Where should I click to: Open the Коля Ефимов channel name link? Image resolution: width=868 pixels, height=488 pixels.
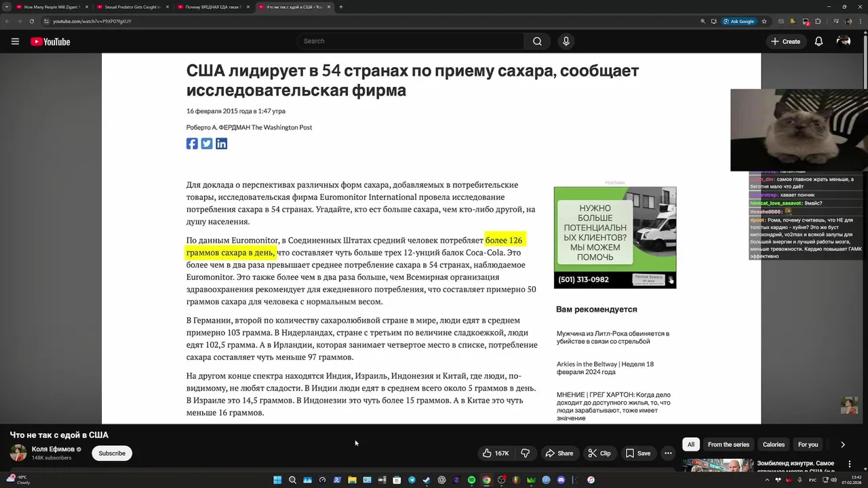pos(53,449)
